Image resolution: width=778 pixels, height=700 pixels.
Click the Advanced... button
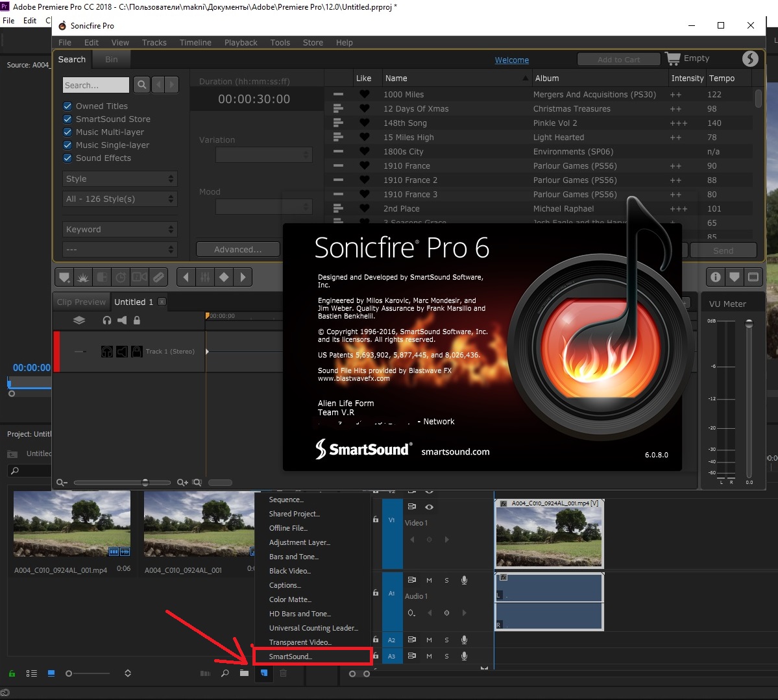point(237,250)
